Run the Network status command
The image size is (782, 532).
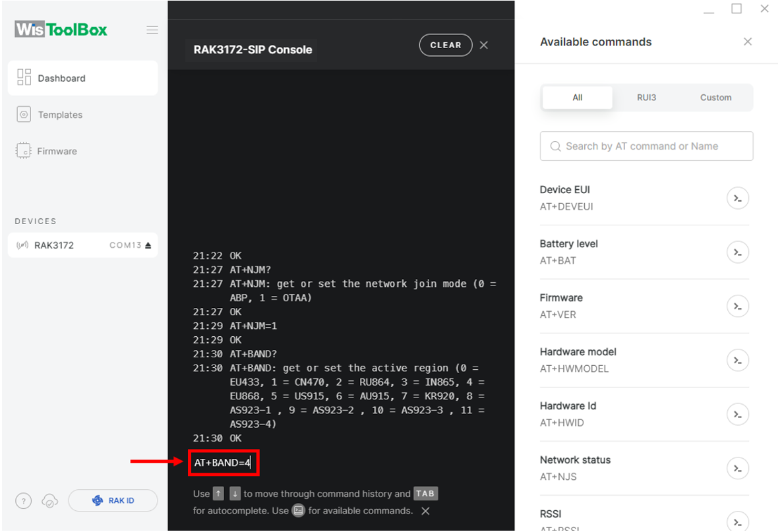[738, 469]
